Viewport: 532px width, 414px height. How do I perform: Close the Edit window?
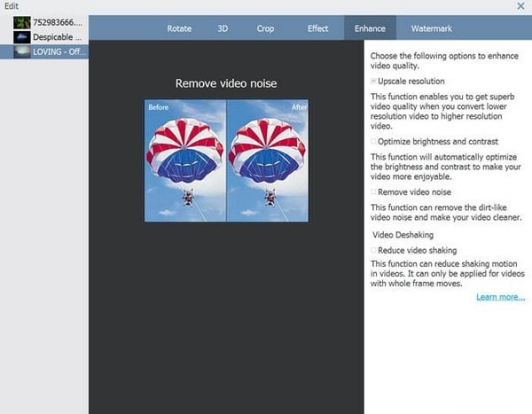pyautogui.click(x=520, y=6)
